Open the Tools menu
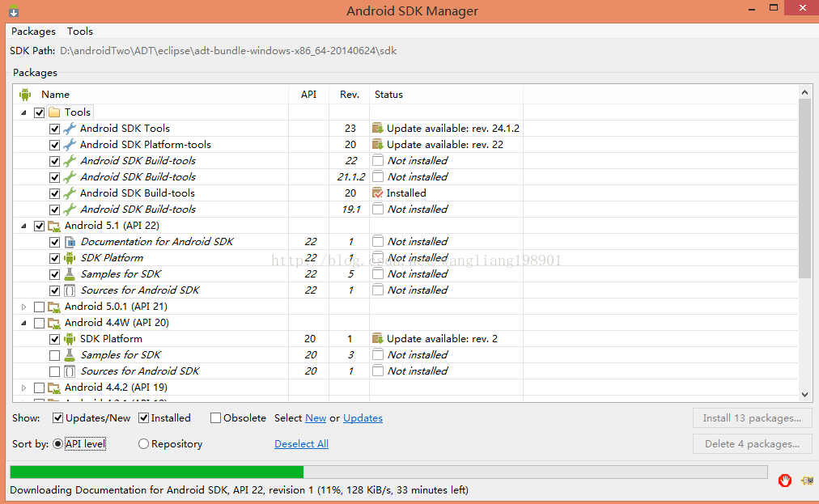819x504 pixels. [x=80, y=32]
